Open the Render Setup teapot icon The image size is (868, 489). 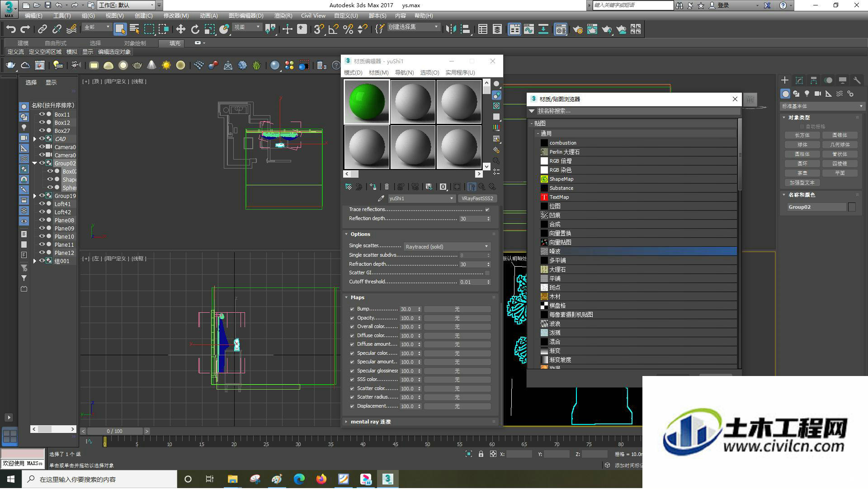tap(577, 29)
